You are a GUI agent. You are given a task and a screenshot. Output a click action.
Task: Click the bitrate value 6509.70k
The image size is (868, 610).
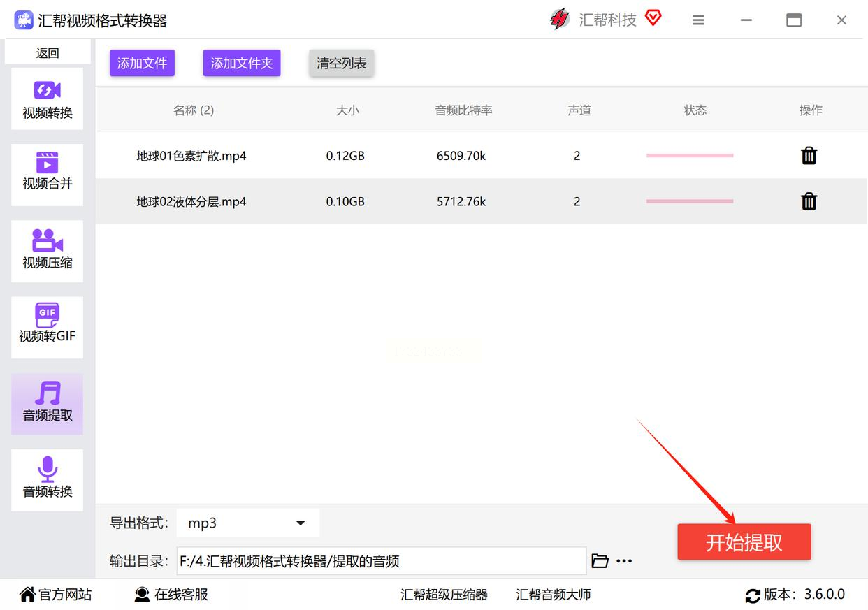point(461,156)
